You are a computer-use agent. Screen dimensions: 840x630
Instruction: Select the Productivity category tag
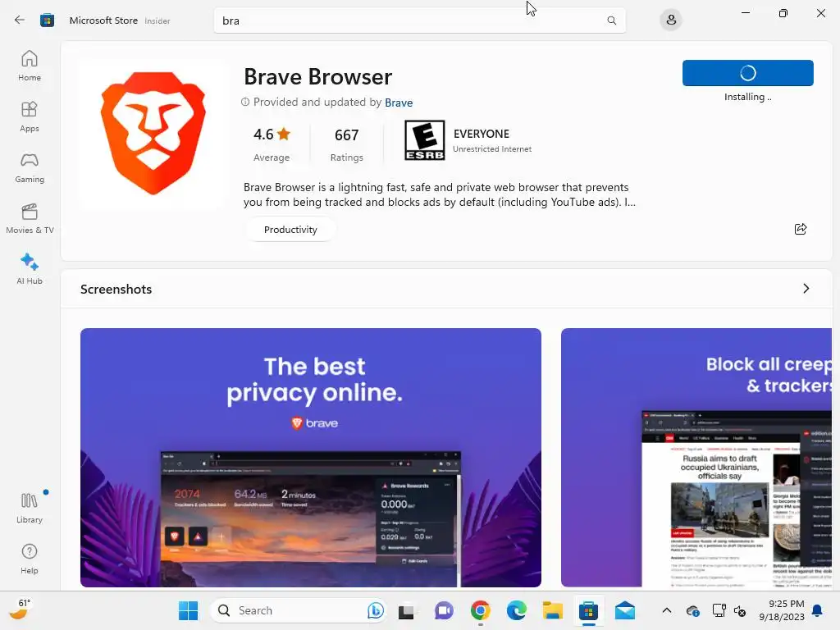tap(290, 230)
